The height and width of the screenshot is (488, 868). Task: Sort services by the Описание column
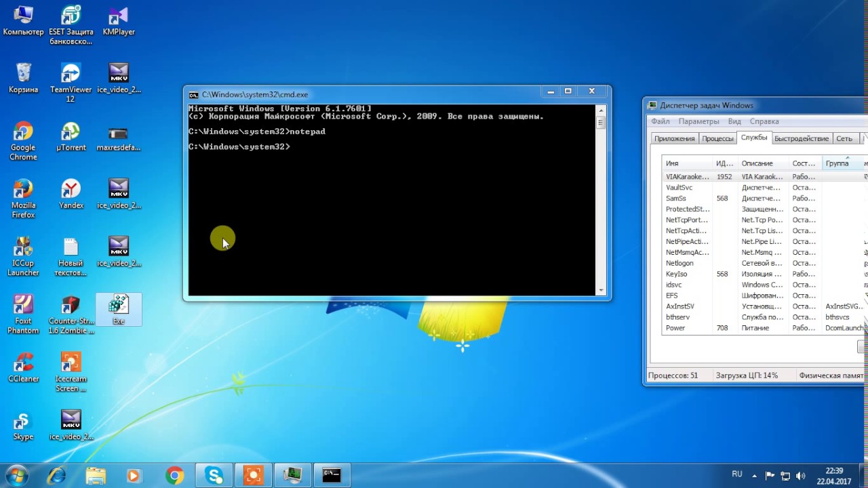[x=764, y=163]
